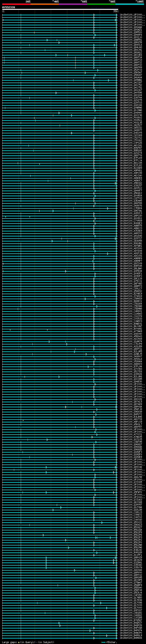Open hit UniRef100_Q41752
Image resolution: width=146 pixels, height=644 pixels.
tap(131, 85)
